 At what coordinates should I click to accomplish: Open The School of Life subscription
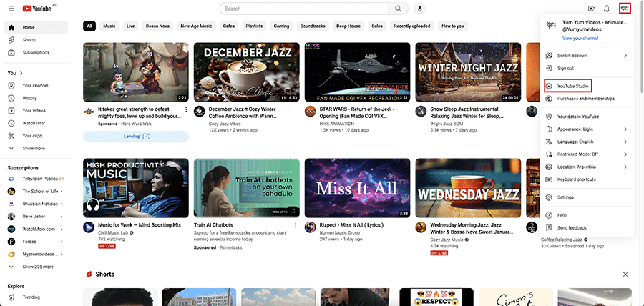(x=36, y=191)
